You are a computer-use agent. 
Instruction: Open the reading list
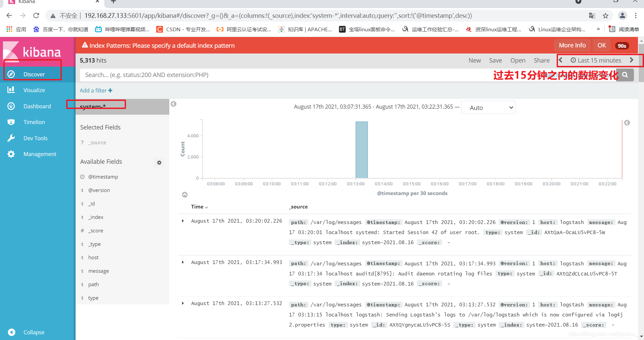pos(624,29)
